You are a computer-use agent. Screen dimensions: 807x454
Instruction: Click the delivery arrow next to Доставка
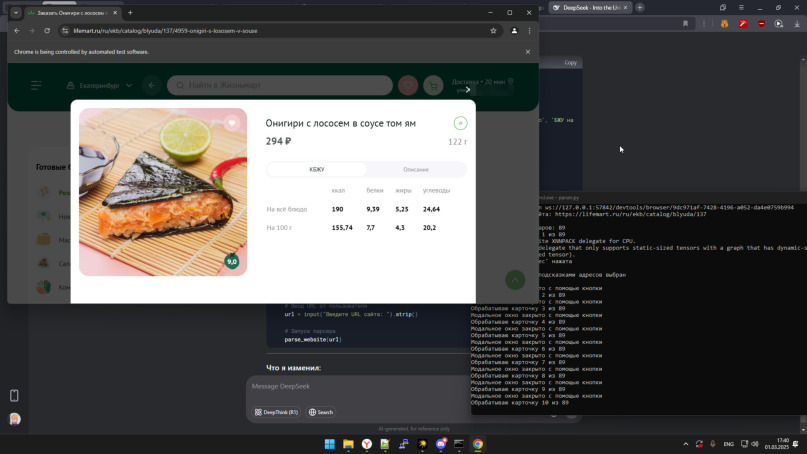click(x=467, y=90)
